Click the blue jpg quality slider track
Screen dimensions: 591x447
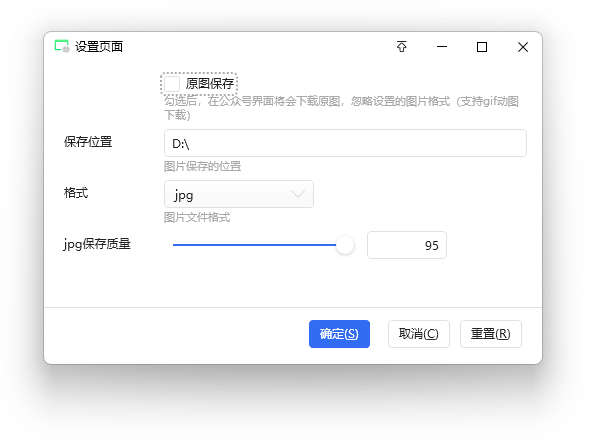click(x=254, y=245)
